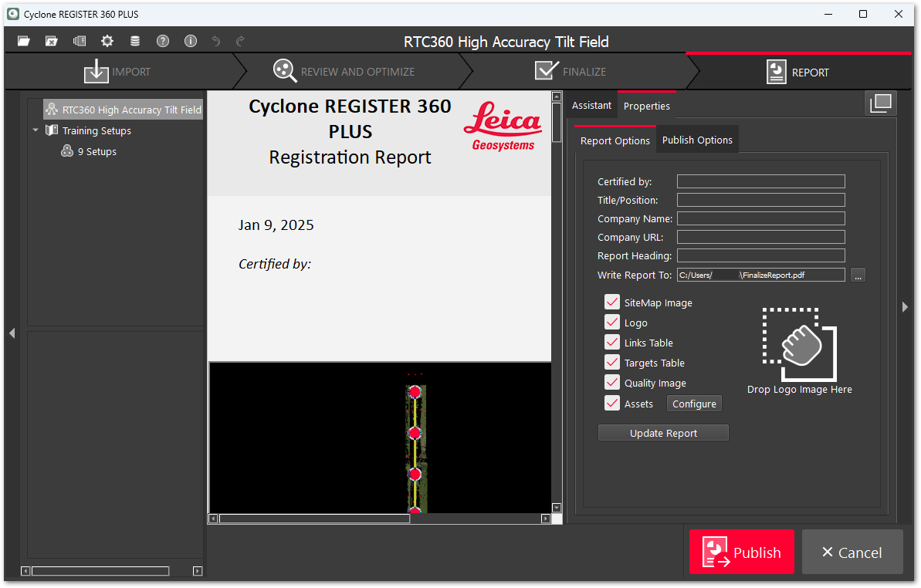This screenshot has width=921, height=588.
Task: Click the pop-out panel icon above Properties
Action: click(881, 103)
